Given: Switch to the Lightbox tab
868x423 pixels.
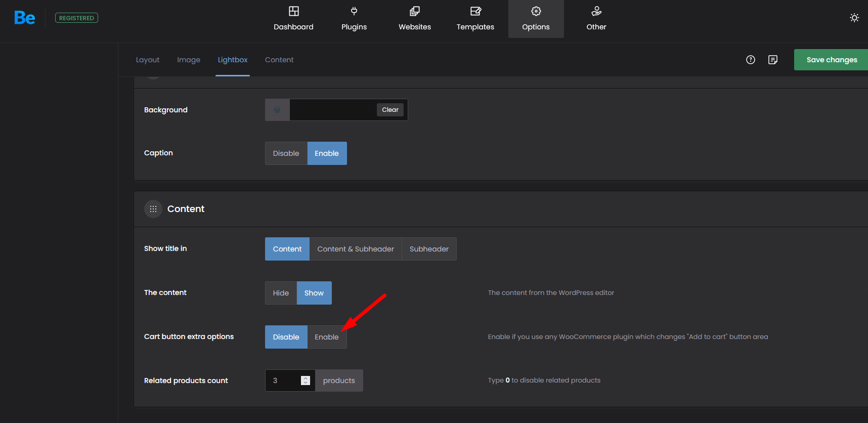Looking at the screenshot, I should pos(233,60).
